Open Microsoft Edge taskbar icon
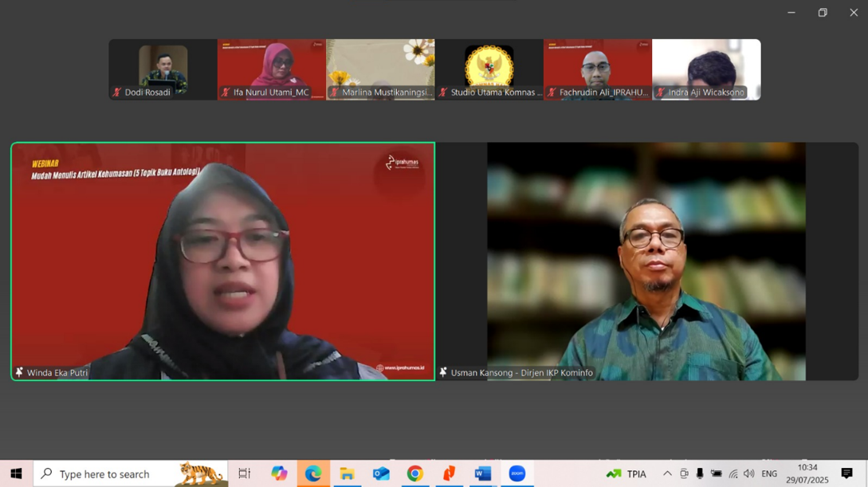 (x=313, y=473)
